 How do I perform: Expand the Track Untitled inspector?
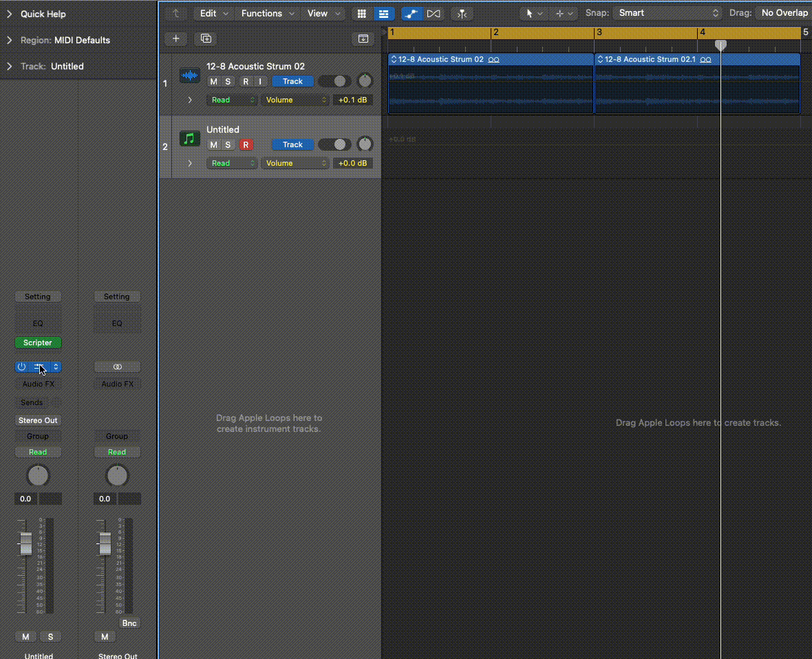tap(10, 66)
